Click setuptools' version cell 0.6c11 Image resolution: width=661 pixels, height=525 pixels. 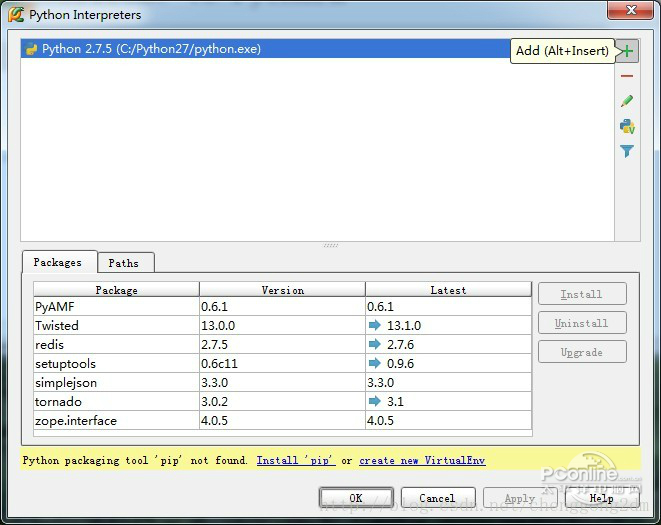(x=282, y=363)
